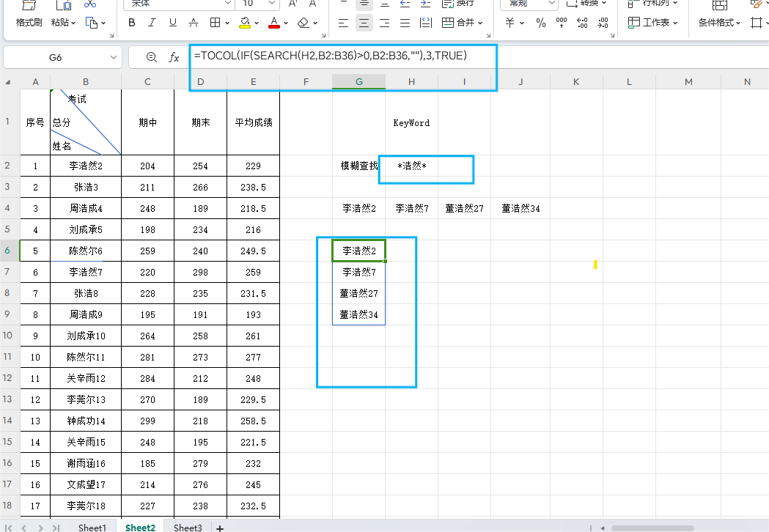
Task: Expand the font color arrow
Action: 286,23
